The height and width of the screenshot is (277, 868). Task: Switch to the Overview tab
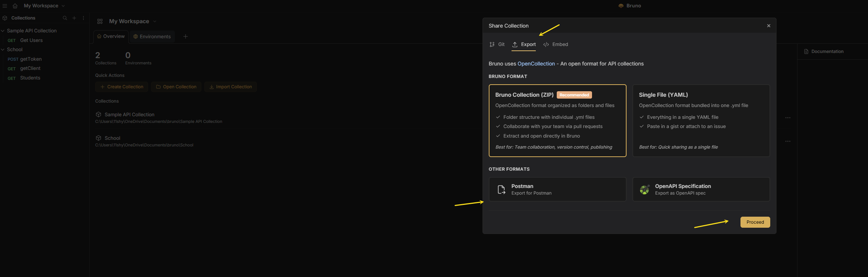(111, 36)
